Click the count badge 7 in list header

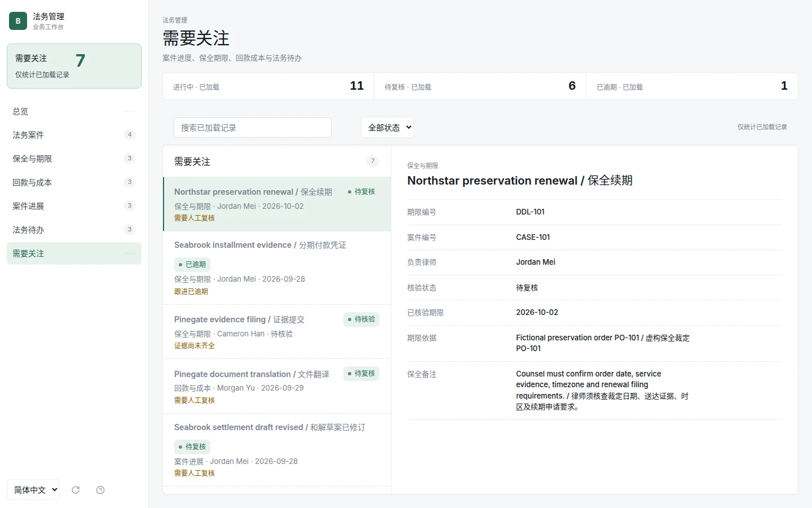click(373, 161)
